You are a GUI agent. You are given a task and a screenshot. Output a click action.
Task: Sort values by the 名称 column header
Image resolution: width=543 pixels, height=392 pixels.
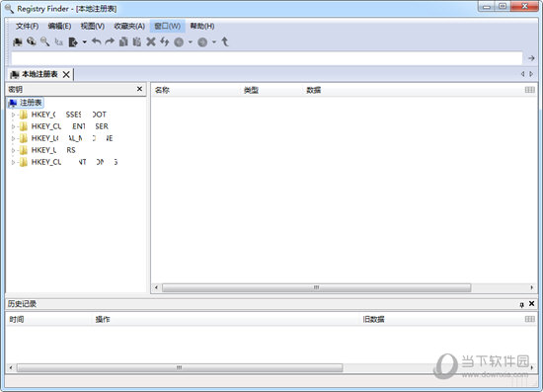(x=162, y=90)
